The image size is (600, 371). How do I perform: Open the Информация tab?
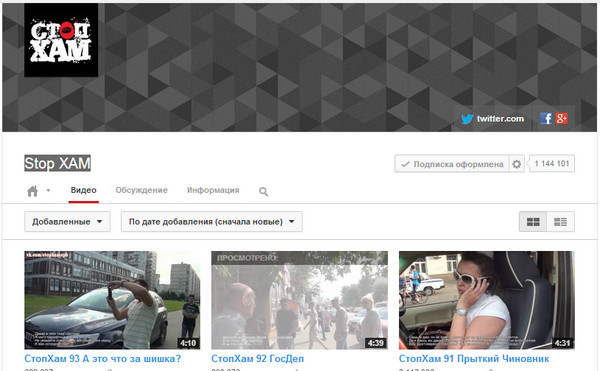(x=213, y=190)
